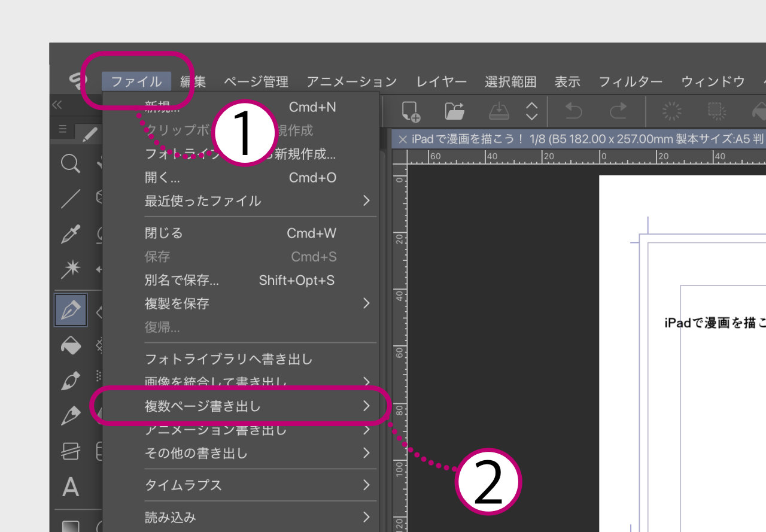Viewport: 766px width, 532px height.
Task: Click the up/down stepper arrows in the toolbar
Action: pyautogui.click(x=531, y=111)
